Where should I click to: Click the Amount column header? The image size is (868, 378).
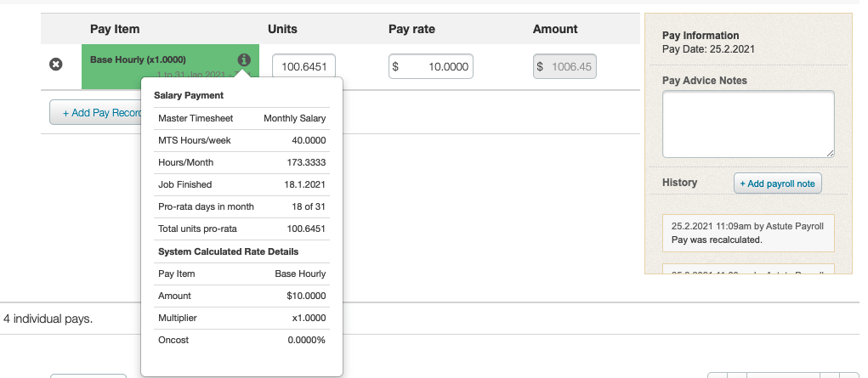555,29
